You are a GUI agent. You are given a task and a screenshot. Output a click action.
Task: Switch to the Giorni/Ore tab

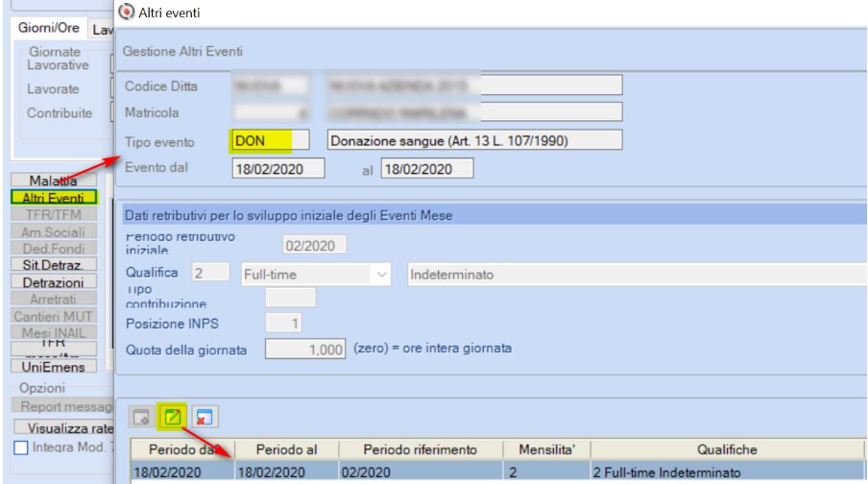click(x=49, y=28)
